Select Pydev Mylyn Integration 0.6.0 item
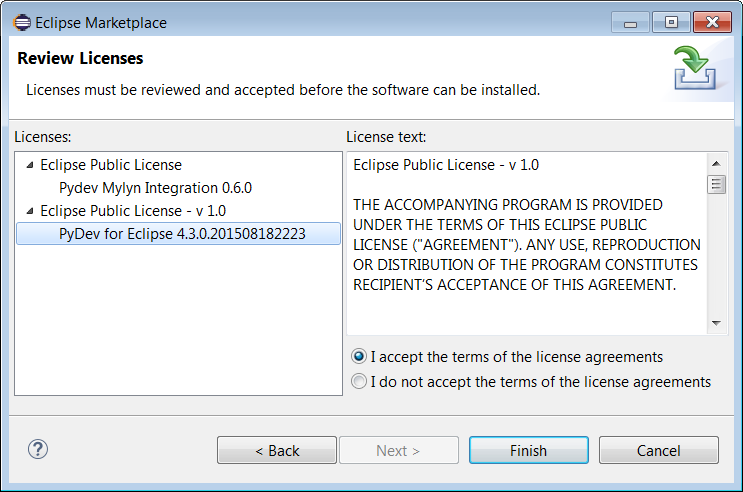This screenshot has width=743, height=492. [155, 188]
